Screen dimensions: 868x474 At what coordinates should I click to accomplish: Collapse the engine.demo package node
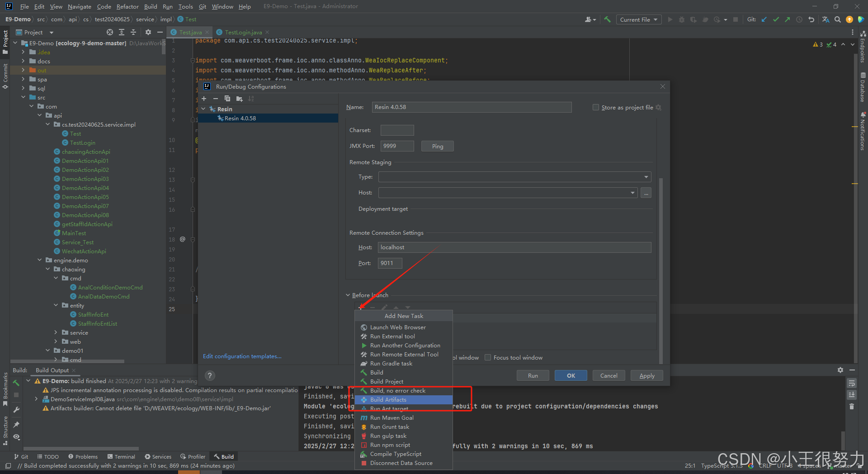(40, 260)
